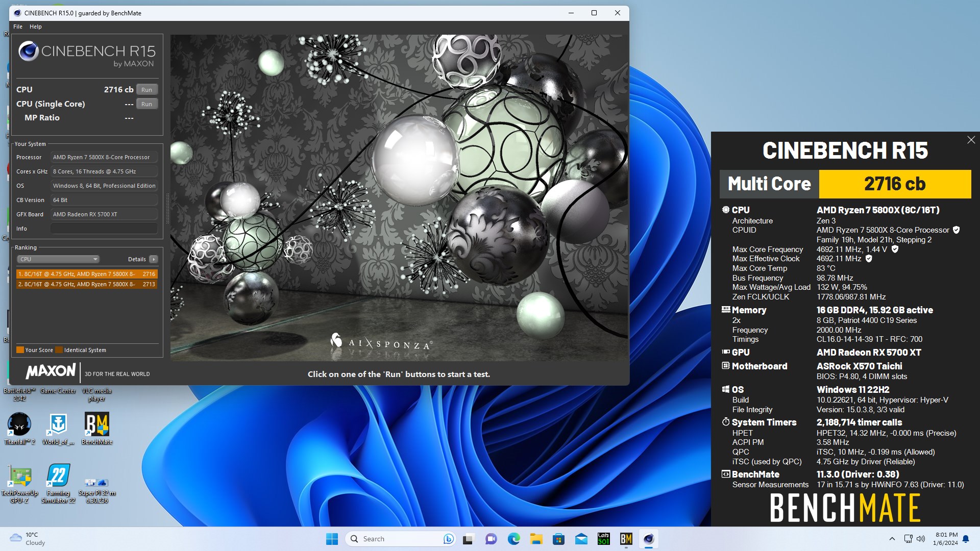
Task: Open TechPowerUp GPU-Z desktop shortcut
Action: pos(19,483)
